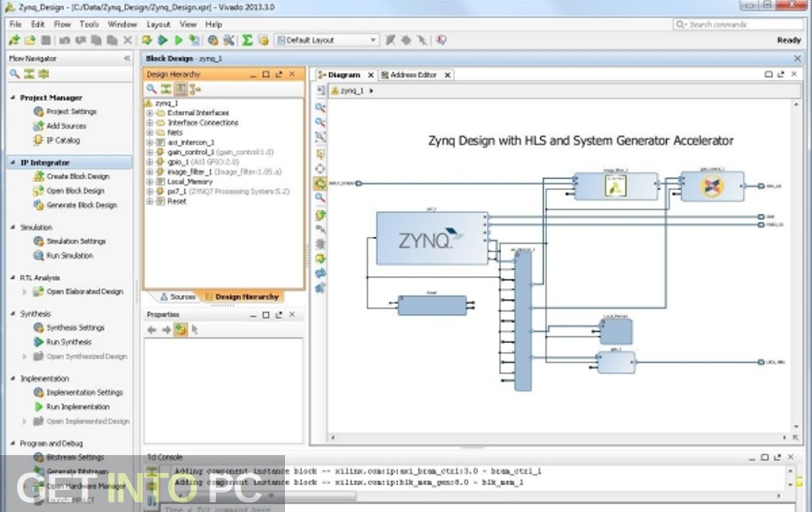This screenshot has width=812, height=512.
Task: Click the Search commands input field
Action: click(738, 24)
